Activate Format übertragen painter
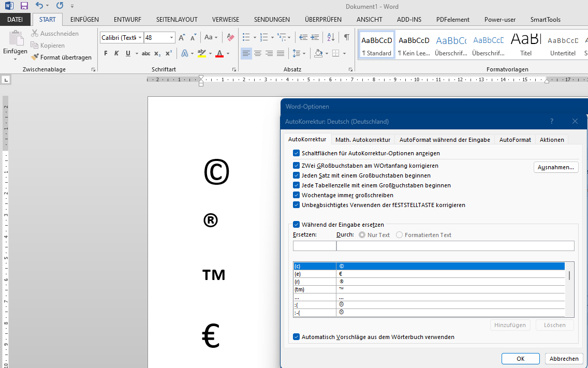 point(61,57)
